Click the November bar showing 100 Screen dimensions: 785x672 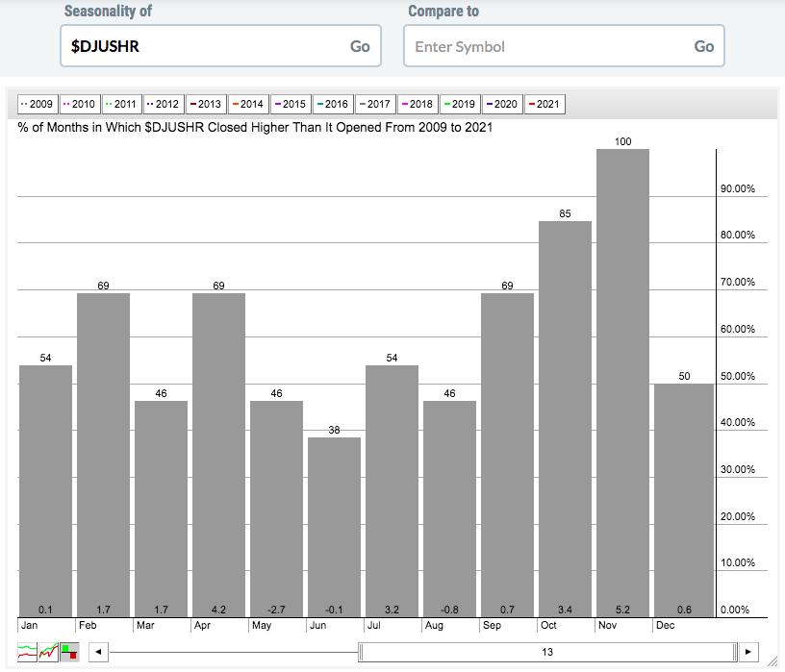622,383
